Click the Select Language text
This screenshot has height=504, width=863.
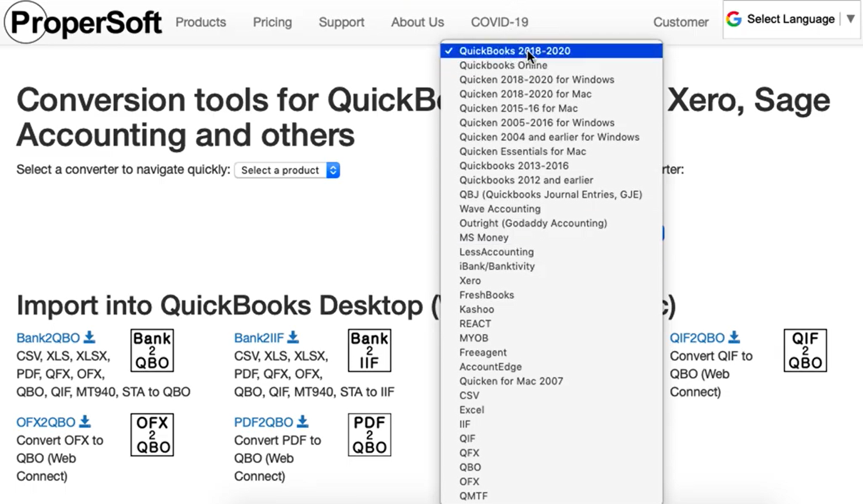click(x=791, y=19)
